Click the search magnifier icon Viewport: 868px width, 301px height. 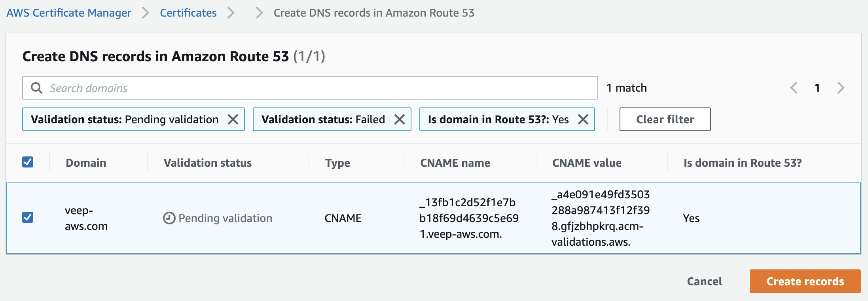[37, 87]
